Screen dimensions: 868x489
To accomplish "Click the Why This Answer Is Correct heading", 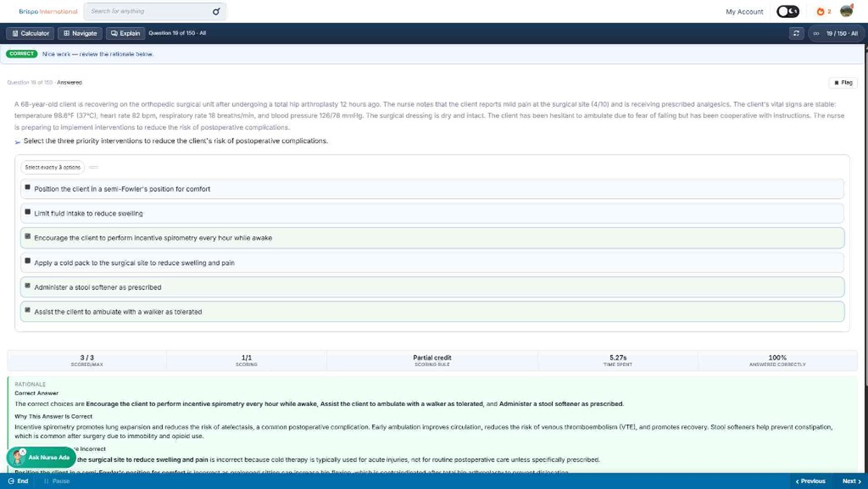I will (53, 417).
